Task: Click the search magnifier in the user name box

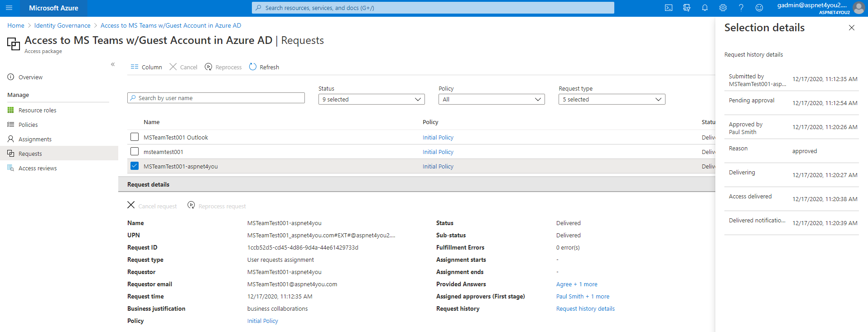Action: tap(133, 98)
